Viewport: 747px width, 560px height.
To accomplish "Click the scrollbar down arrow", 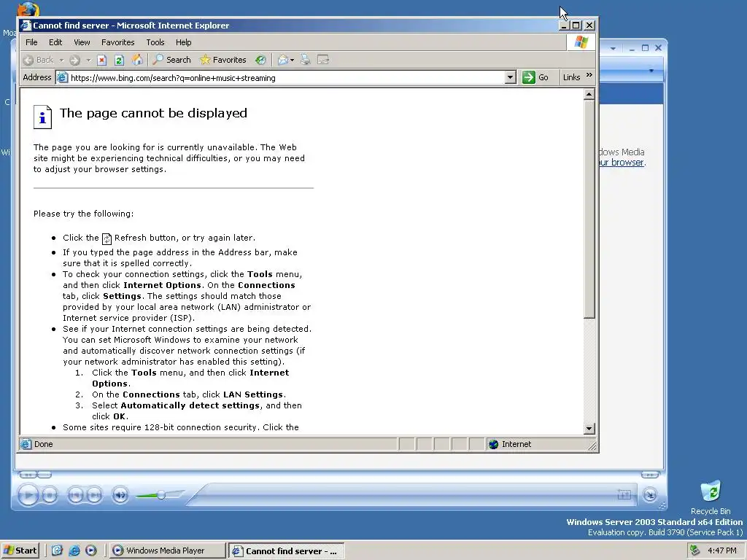I will pyautogui.click(x=589, y=429).
